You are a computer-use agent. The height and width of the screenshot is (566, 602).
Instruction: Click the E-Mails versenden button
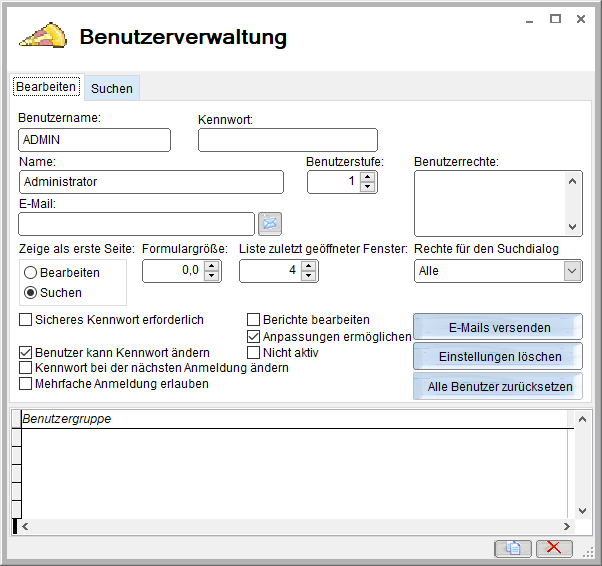(x=498, y=327)
